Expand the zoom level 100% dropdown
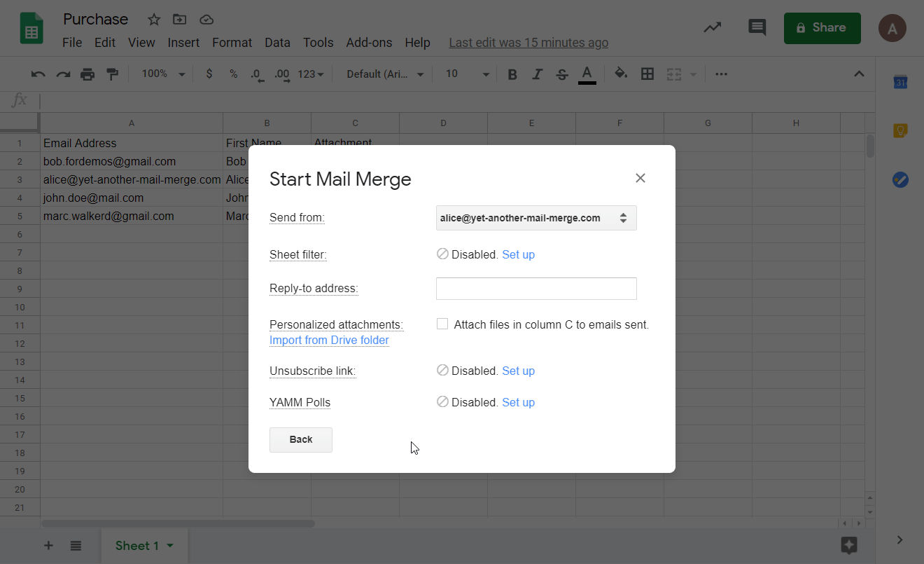 pyautogui.click(x=163, y=74)
